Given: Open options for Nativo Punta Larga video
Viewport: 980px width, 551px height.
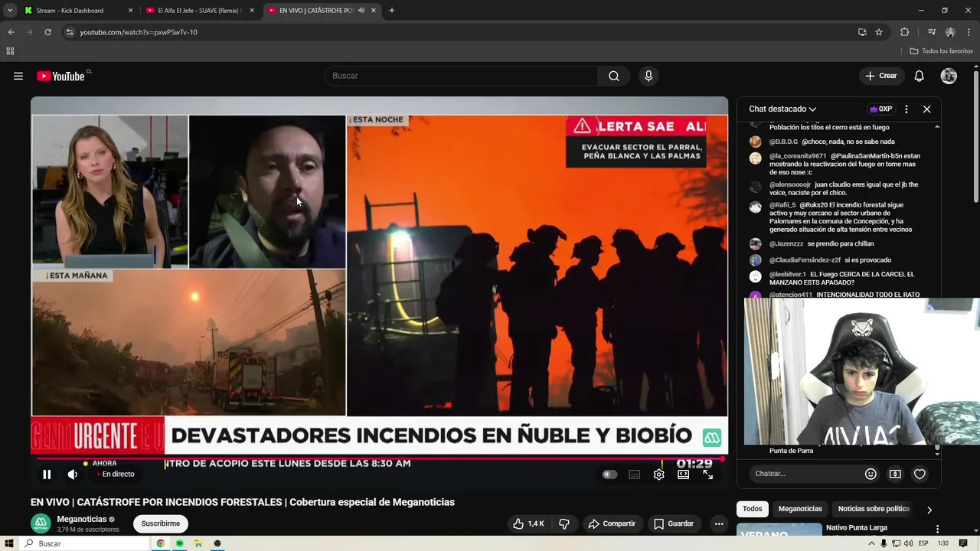Looking at the screenshot, I should click(x=937, y=529).
